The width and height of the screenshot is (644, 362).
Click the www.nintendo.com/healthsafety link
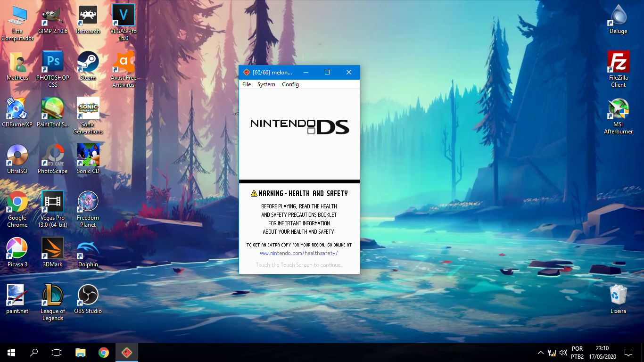pos(299,253)
